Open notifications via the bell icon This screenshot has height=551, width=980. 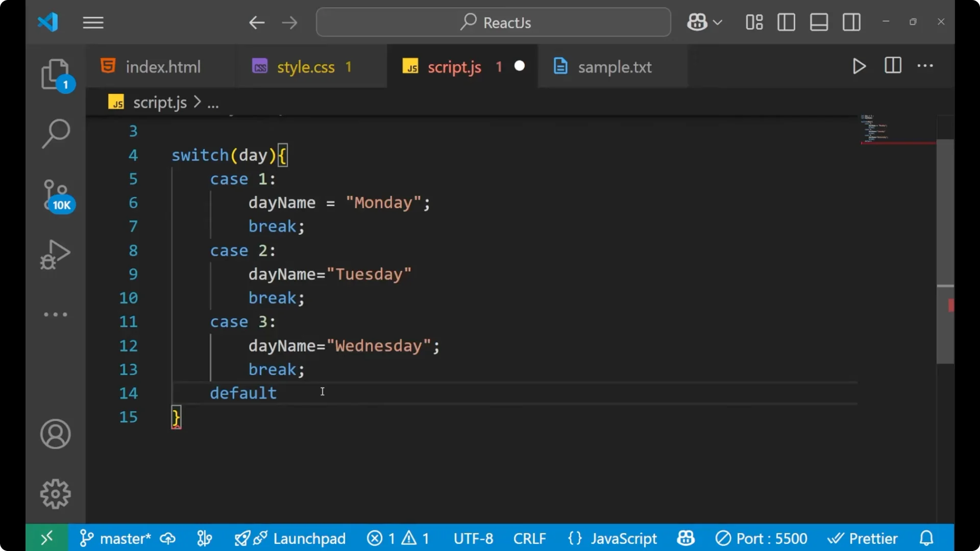pyautogui.click(x=926, y=538)
